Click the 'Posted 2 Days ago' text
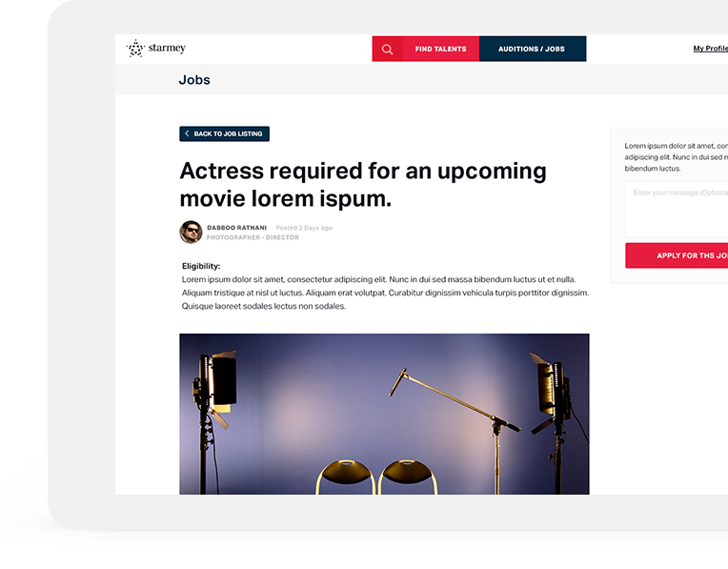Screen dimensions: 728x569 (304, 228)
